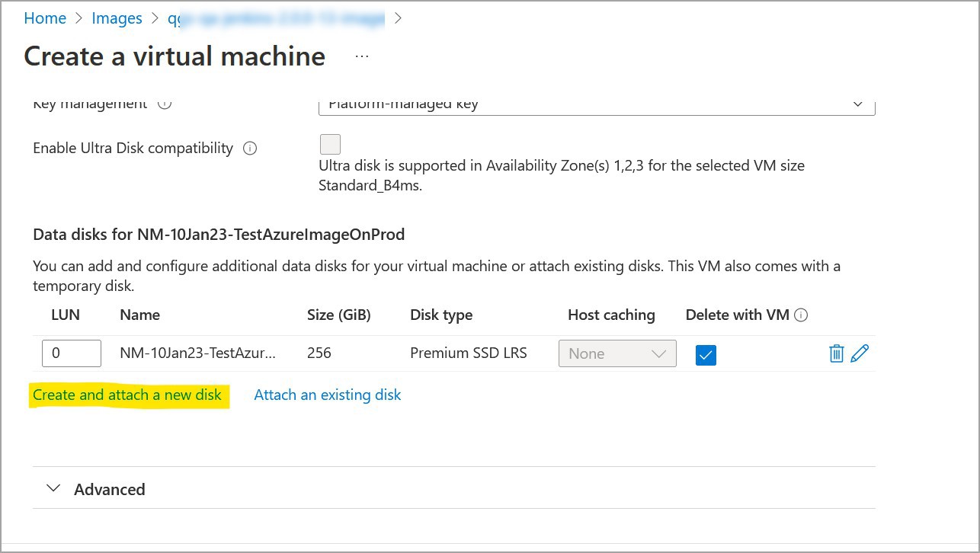Click Attach an existing disk

[327, 395]
